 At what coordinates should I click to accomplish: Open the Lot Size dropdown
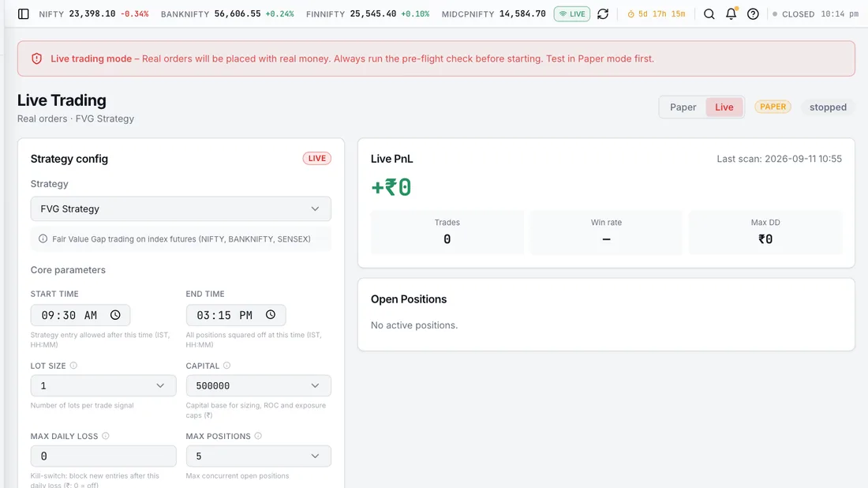pos(103,385)
